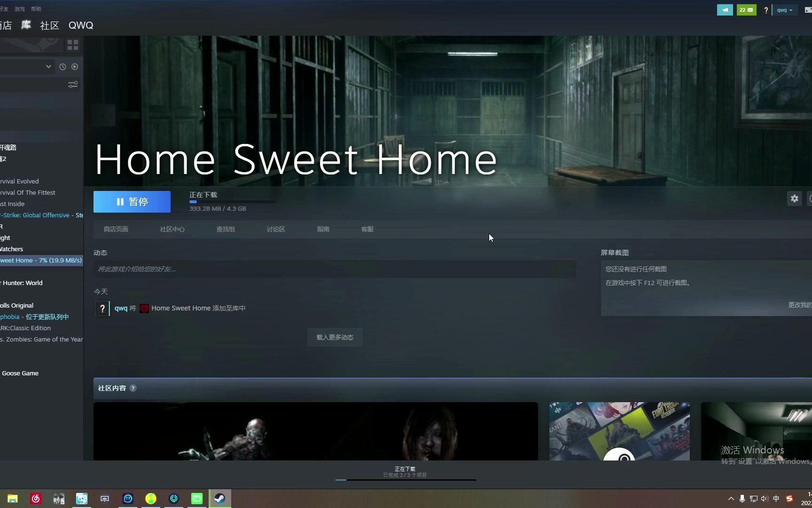Click the 社区内容 help question icon
This screenshot has height=508, width=812.
coord(133,388)
